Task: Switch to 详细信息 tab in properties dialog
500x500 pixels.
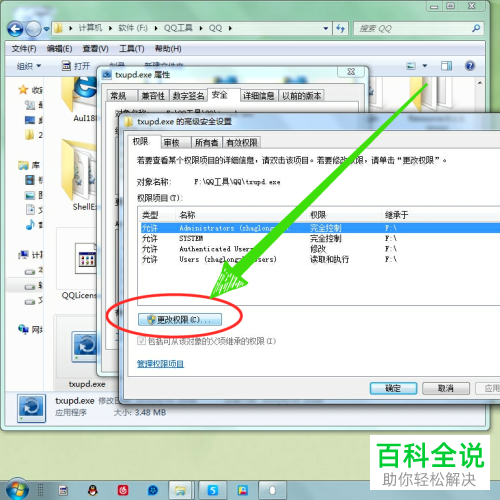Action: pyautogui.click(x=258, y=96)
